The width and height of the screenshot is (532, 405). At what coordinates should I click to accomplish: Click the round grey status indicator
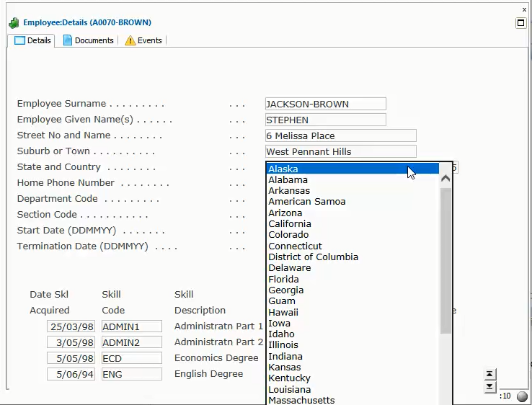pyautogui.click(x=522, y=396)
